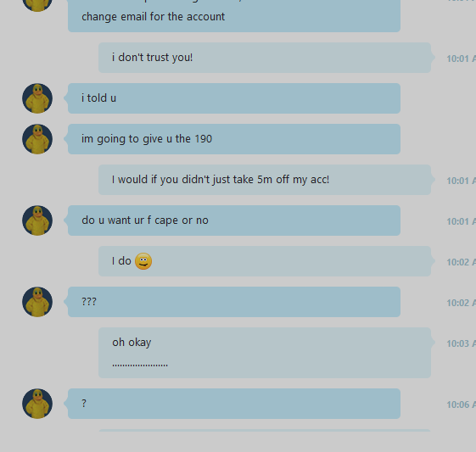Click the dotted line under 'oh okay'

pyautogui.click(x=140, y=365)
